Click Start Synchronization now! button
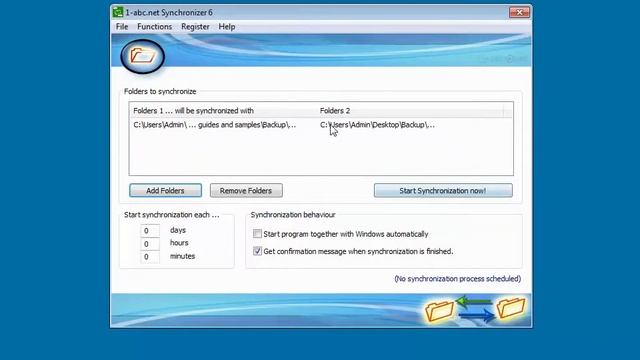Viewport: 640px width, 360px height. pos(443,191)
